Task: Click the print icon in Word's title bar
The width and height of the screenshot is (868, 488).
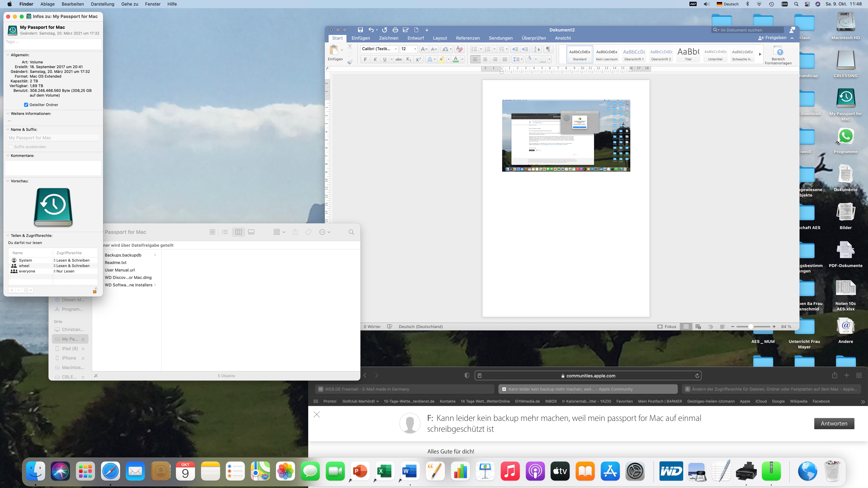Action: point(395,30)
